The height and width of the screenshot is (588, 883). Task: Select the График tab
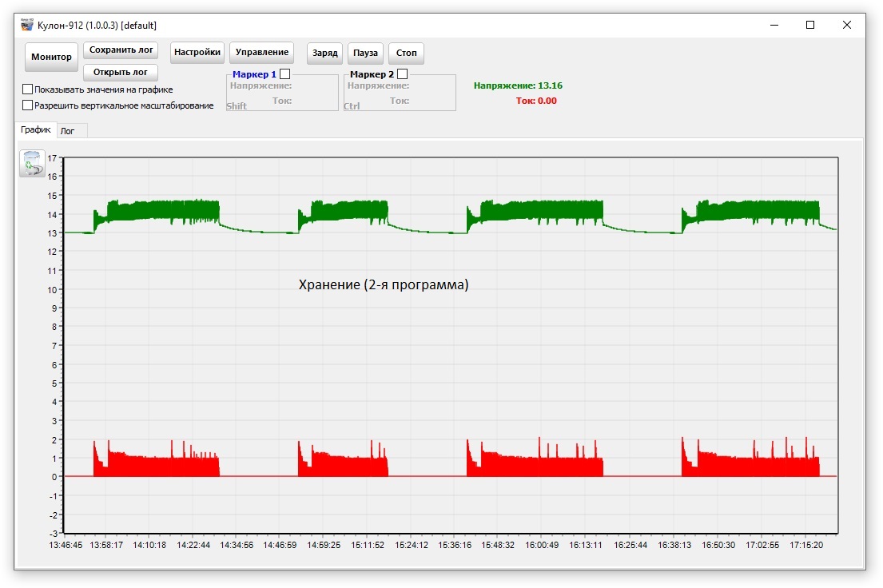[36, 129]
